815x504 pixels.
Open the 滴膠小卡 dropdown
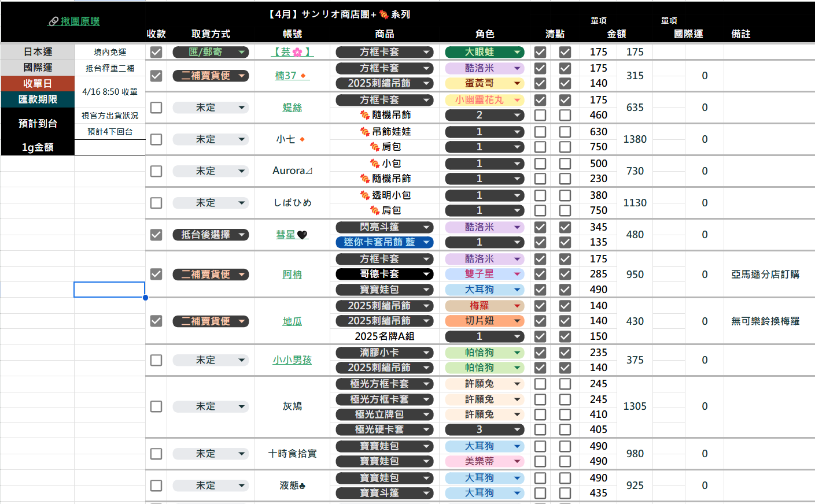coord(385,353)
